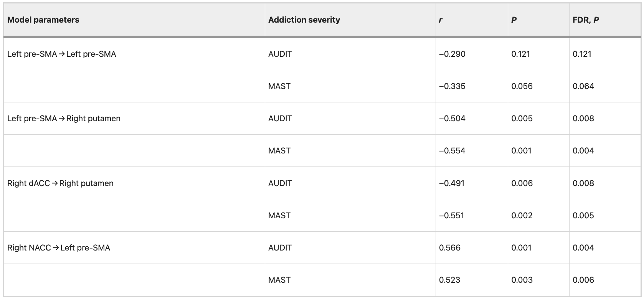644x300 pixels.
Task: Select Left pre-SMA → Left pre-SMA cell
Action: [x=62, y=54]
